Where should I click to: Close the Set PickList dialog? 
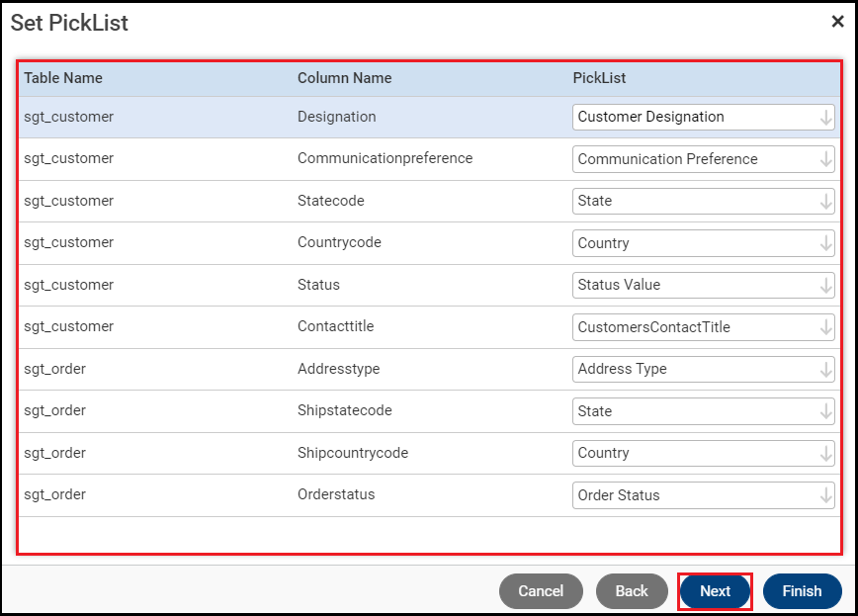coord(837,22)
